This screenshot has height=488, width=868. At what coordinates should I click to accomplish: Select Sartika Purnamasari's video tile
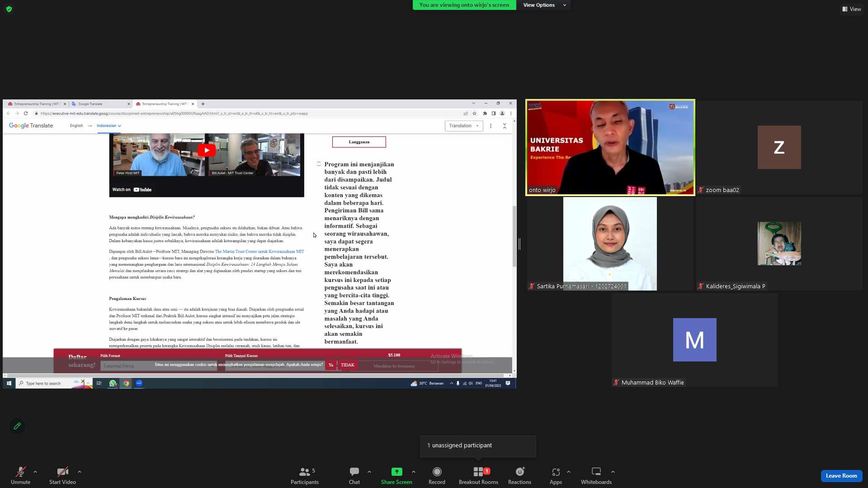610,244
